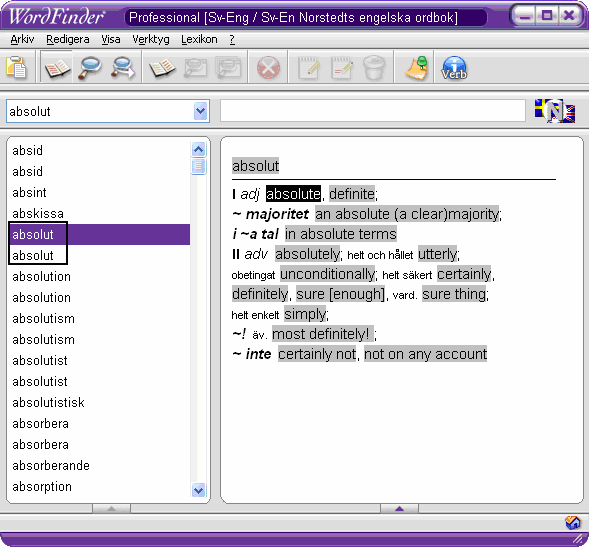The height and width of the screenshot is (547, 589).
Task: Click word list scroll up arrow
Action: [198, 150]
